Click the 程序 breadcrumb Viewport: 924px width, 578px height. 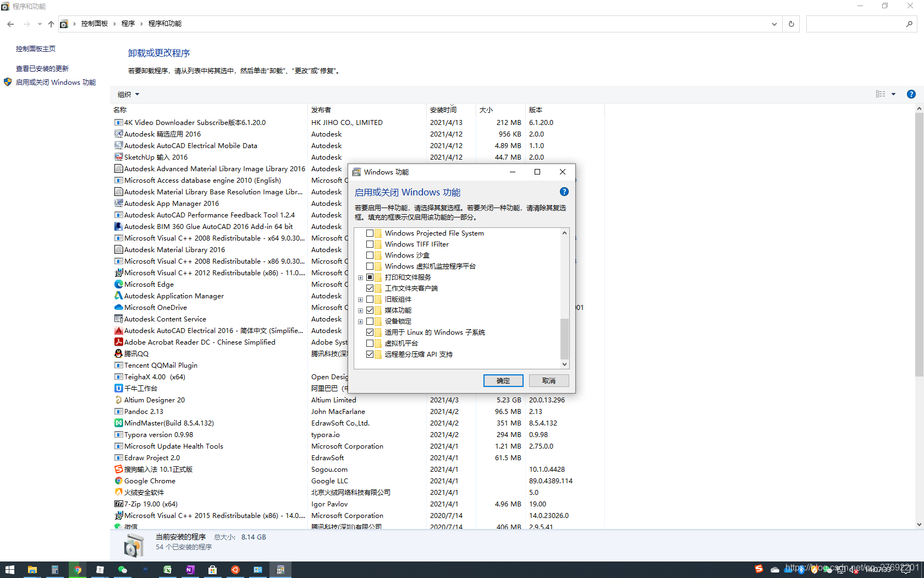coord(128,24)
